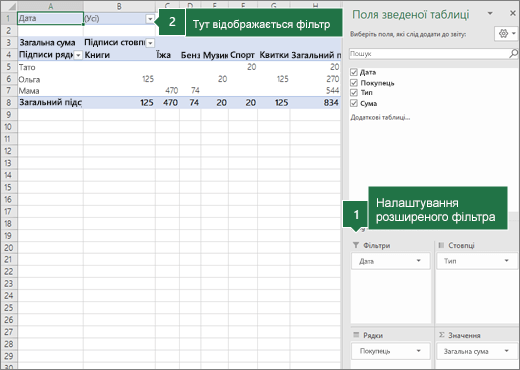
Task: Select the Їжа column header cell
Action: [167, 55]
